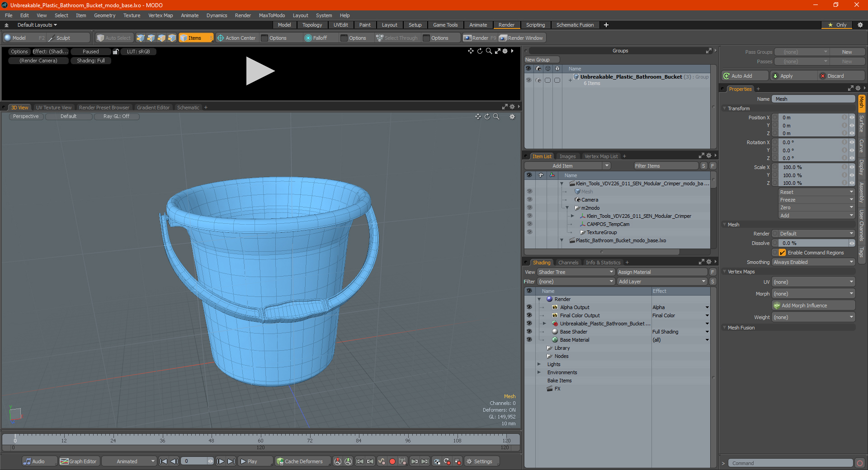Open timeline Settings gear
The width and height of the screenshot is (868, 470).
482,461
